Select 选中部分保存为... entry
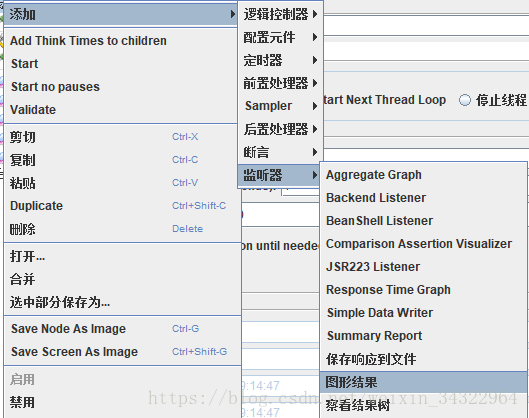 click(122, 302)
